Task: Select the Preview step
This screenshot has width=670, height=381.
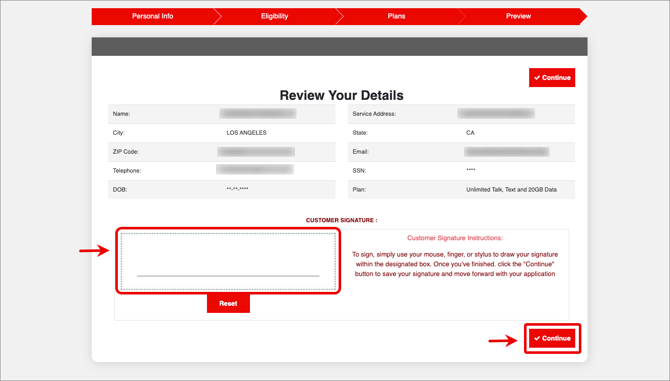Action: (518, 16)
